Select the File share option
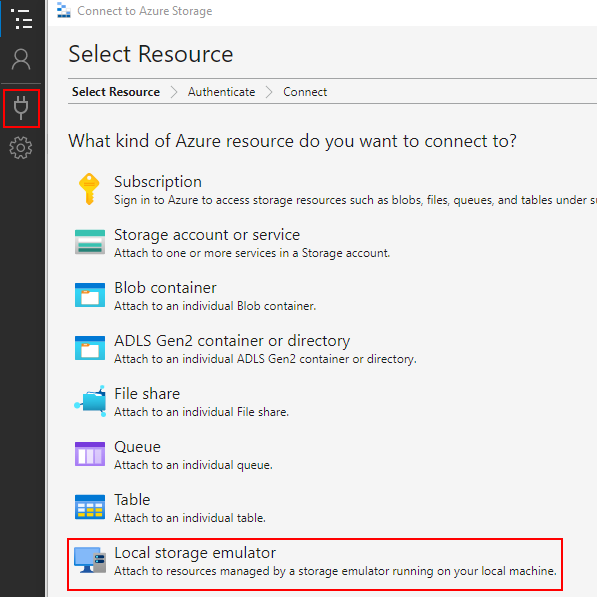 coord(182,401)
